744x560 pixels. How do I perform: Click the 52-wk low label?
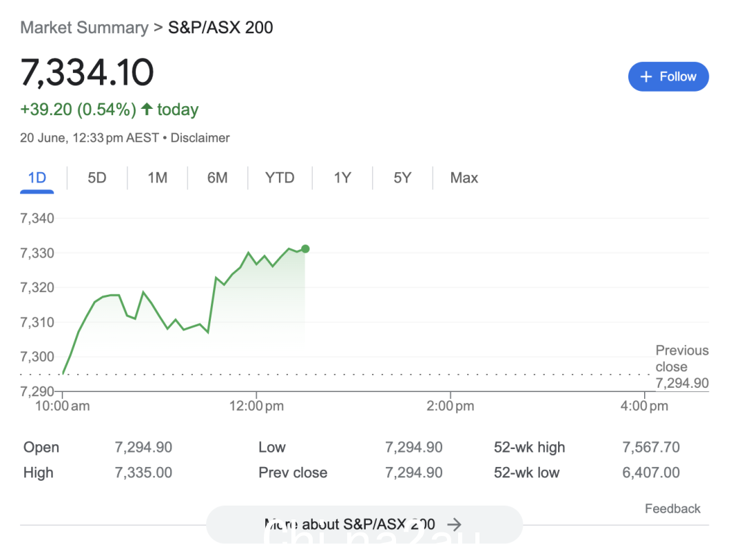point(527,473)
